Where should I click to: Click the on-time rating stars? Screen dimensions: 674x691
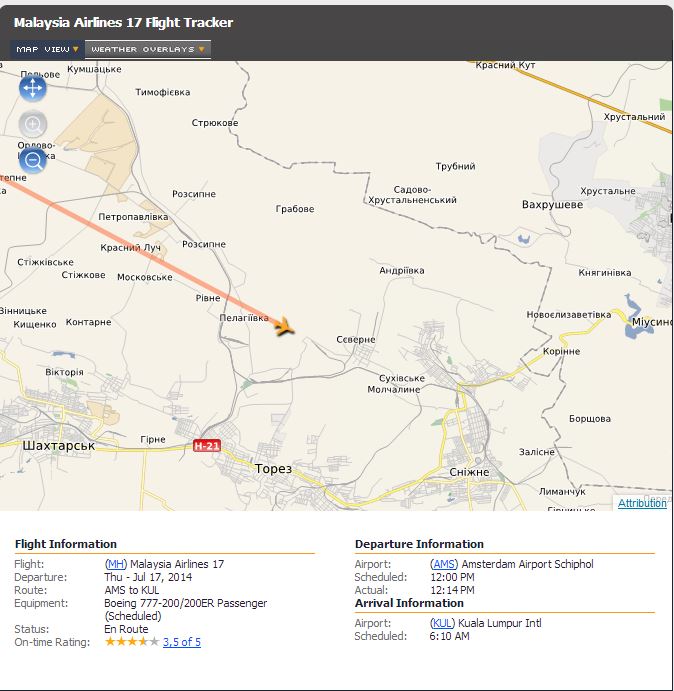click(131, 642)
